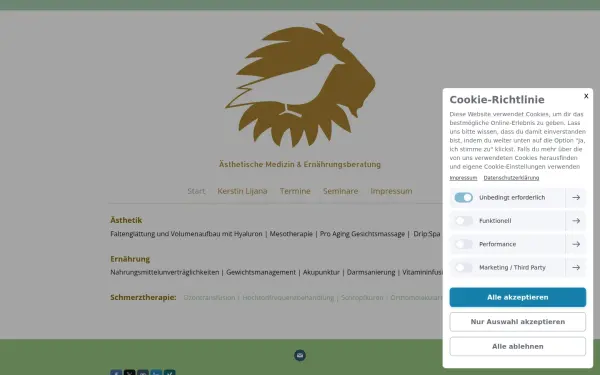This screenshot has width=600, height=375.
Task: Click Alle akzeptieren button
Action: 517,297
